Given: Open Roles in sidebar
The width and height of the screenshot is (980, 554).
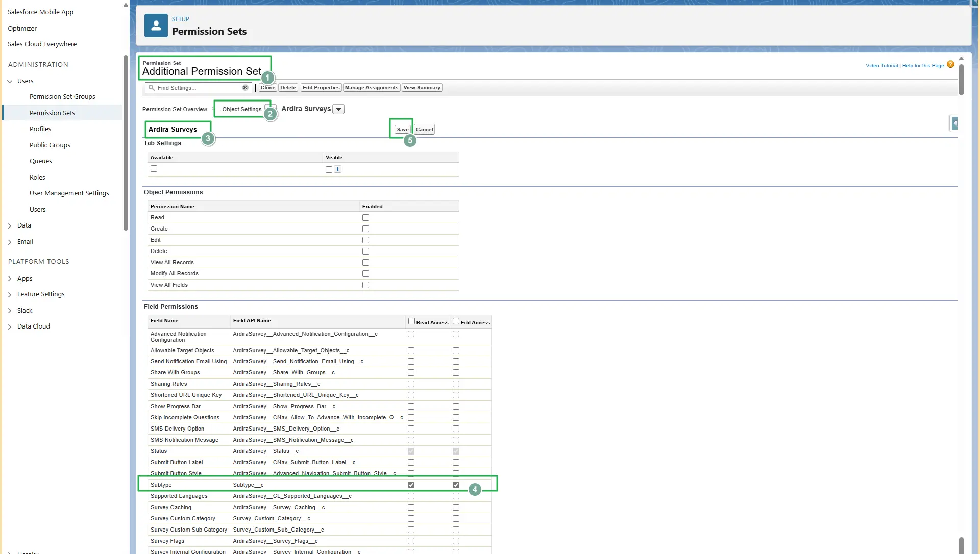Looking at the screenshot, I should click(x=37, y=178).
